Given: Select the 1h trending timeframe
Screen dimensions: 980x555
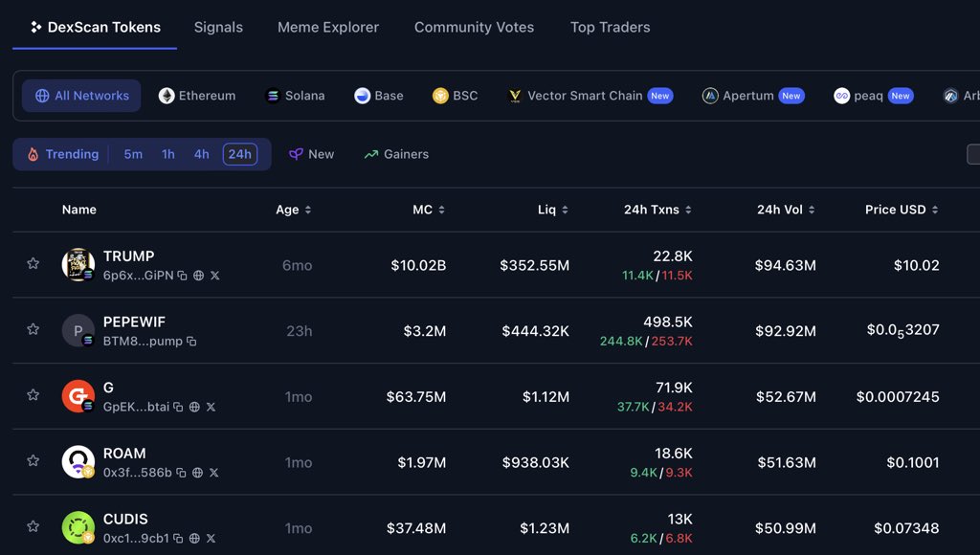Looking at the screenshot, I should pos(168,154).
